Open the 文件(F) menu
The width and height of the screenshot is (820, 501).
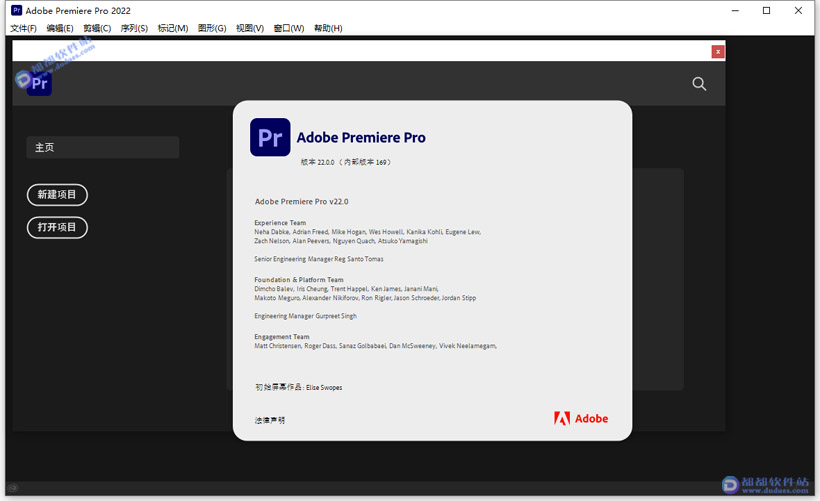pyautogui.click(x=24, y=28)
